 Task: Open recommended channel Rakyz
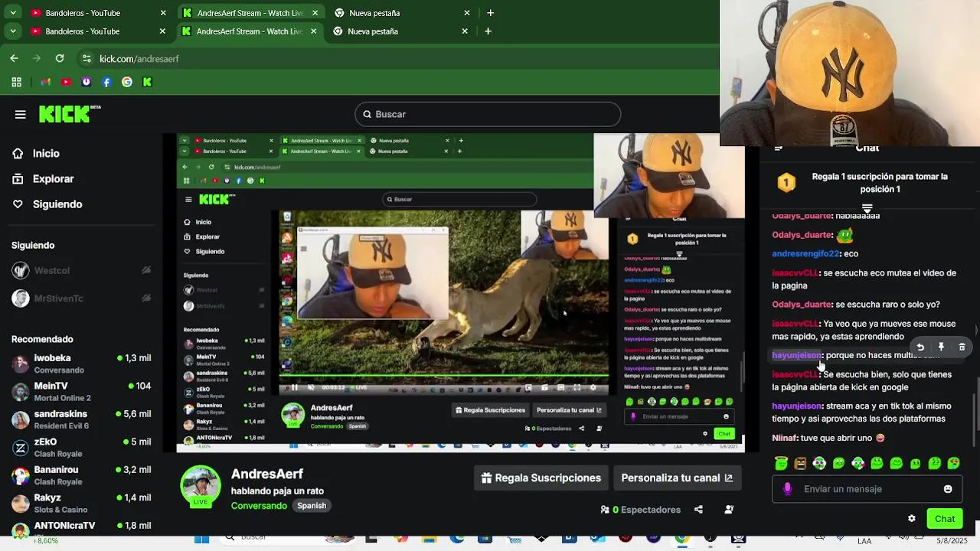[x=80, y=504]
